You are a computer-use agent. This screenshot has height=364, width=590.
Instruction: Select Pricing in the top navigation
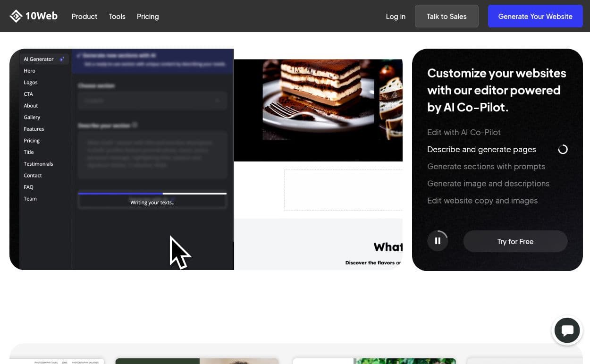point(147,17)
